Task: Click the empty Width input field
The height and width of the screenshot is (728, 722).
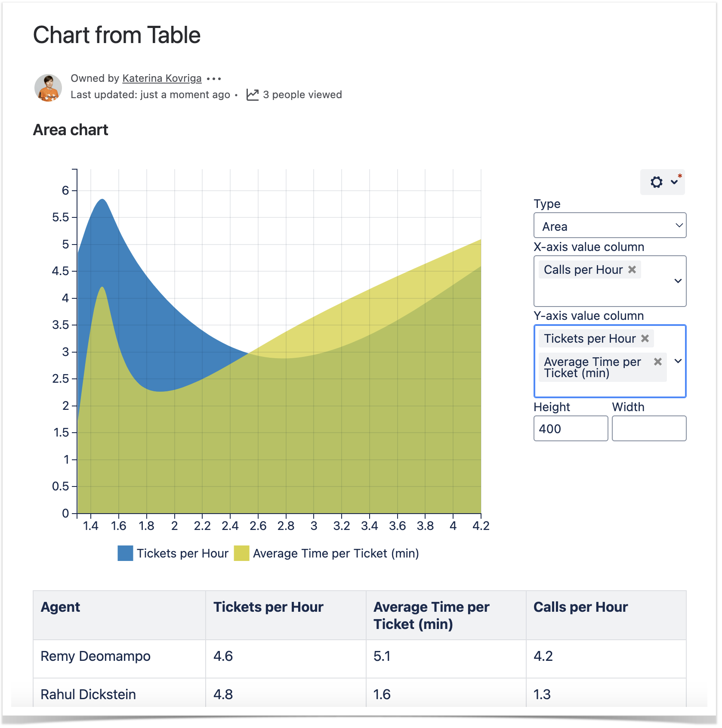Action: pos(648,429)
